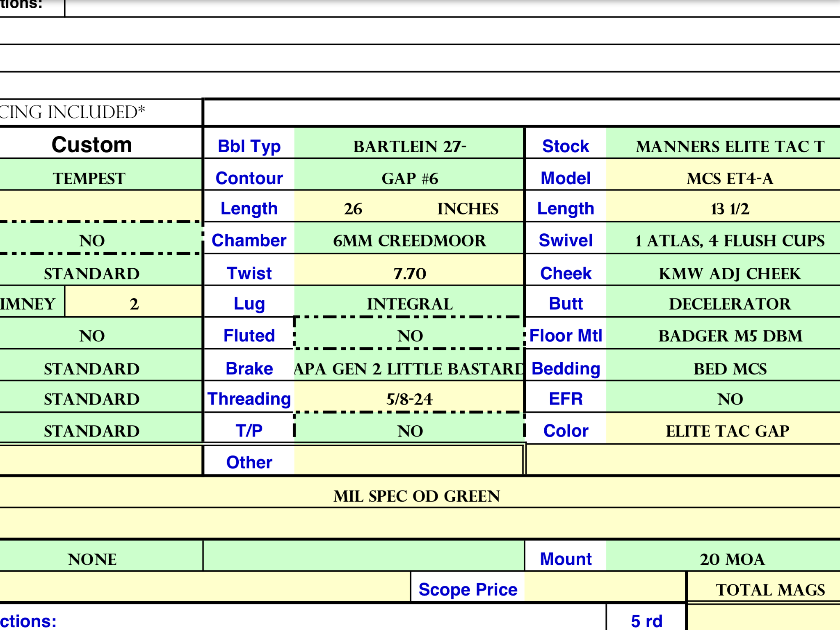Click the 'Twist' label
Viewport: 840px width, 630px height.
[x=249, y=273]
